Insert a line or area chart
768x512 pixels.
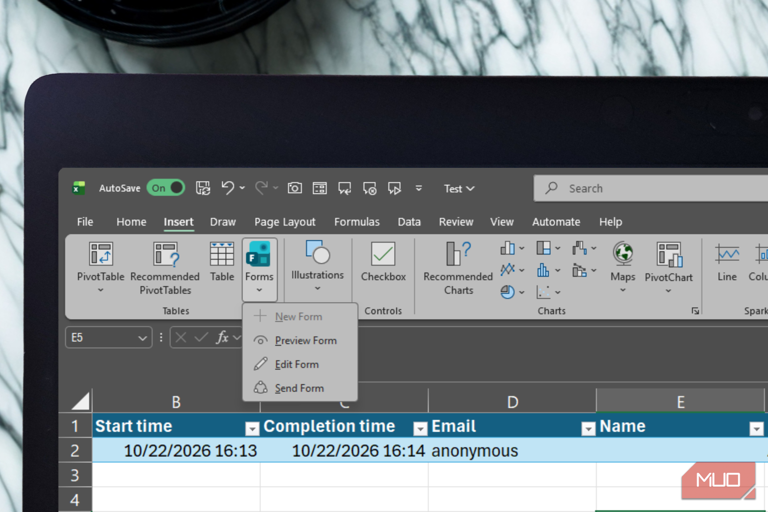coord(512,270)
